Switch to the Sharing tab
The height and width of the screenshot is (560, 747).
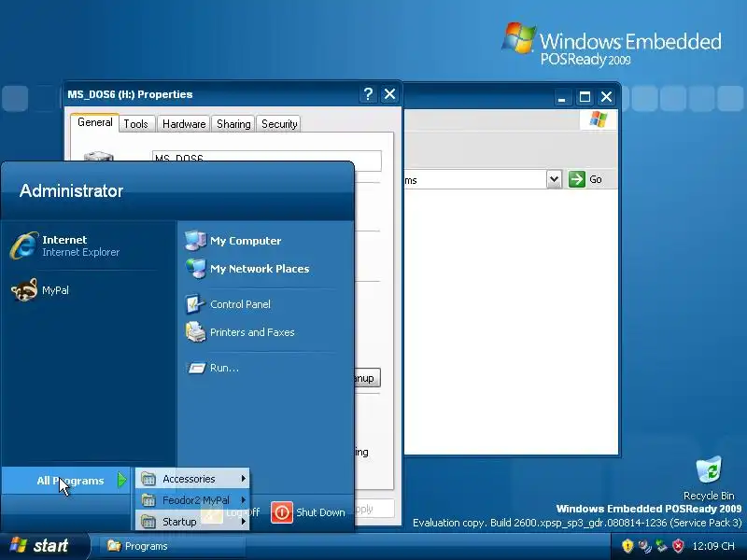[x=233, y=124]
